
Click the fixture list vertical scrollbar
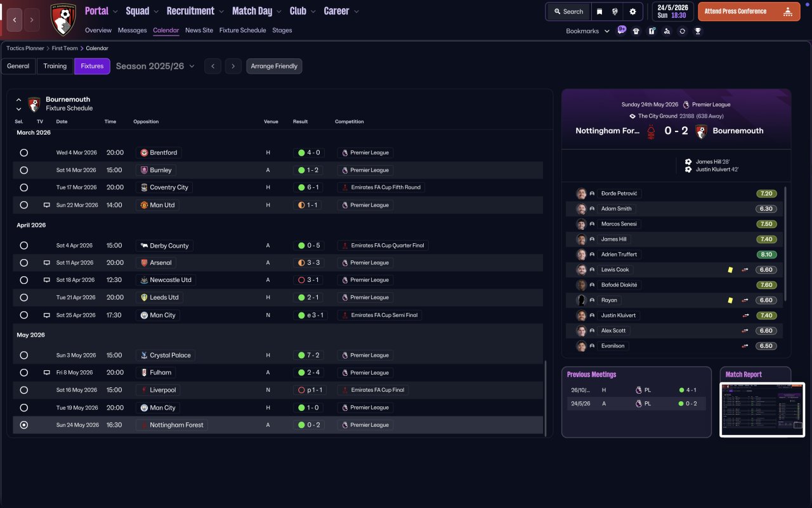pos(545,398)
